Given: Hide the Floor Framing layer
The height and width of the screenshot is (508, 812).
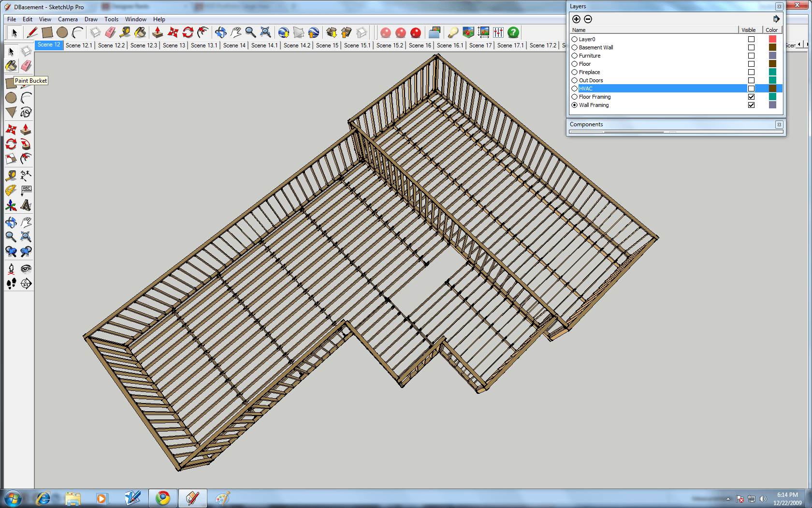Looking at the screenshot, I should 751,97.
